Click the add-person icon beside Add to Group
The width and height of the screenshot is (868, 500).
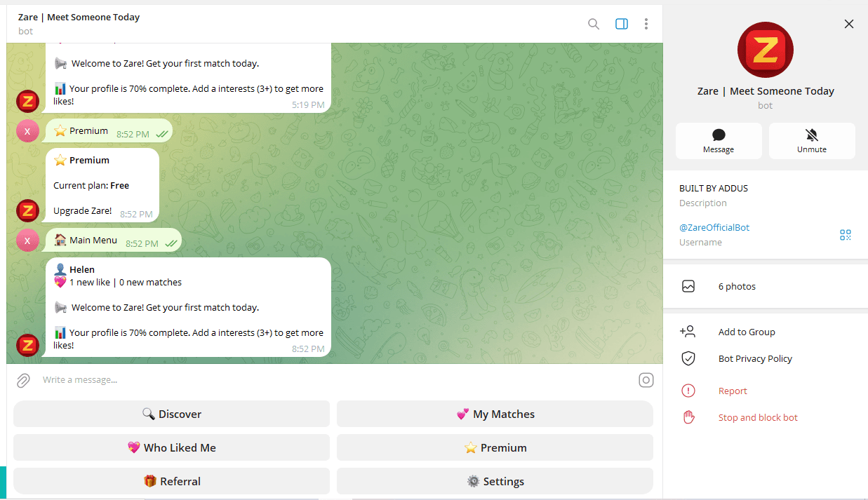[x=688, y=332]
